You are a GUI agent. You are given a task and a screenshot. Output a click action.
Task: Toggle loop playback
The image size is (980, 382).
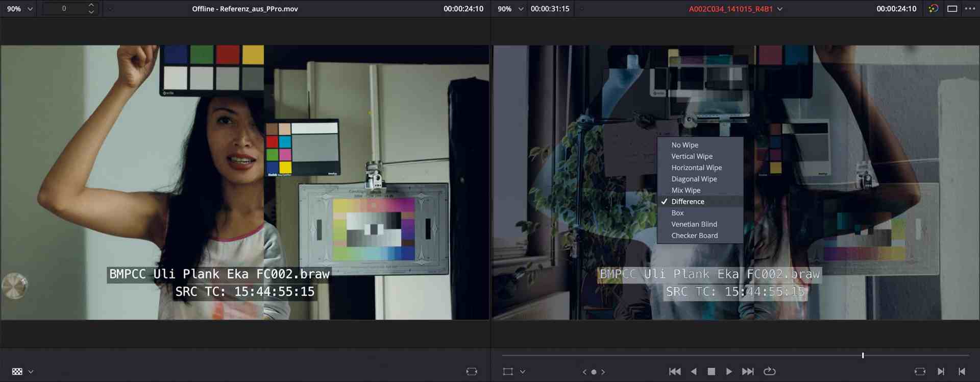(769, 371)
